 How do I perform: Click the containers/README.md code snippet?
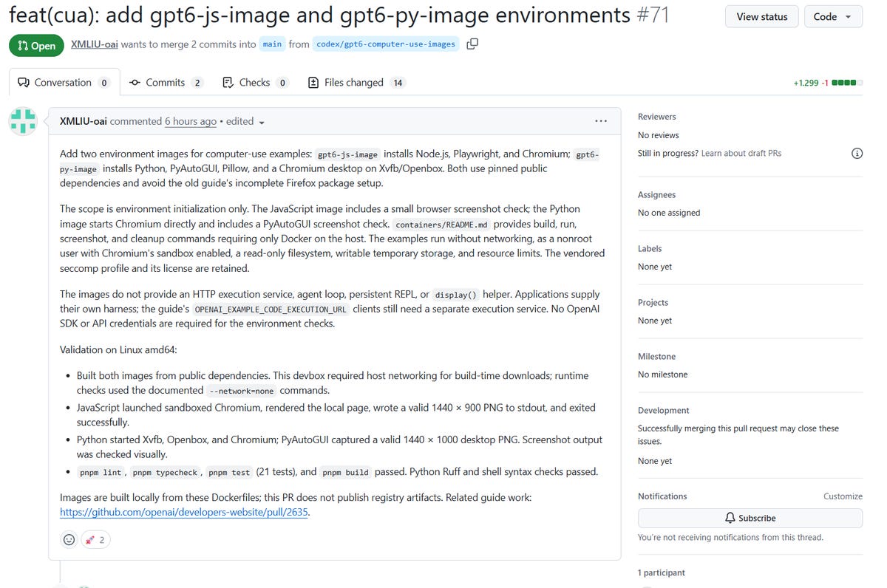pyautogui.click(x=441, y=225)
